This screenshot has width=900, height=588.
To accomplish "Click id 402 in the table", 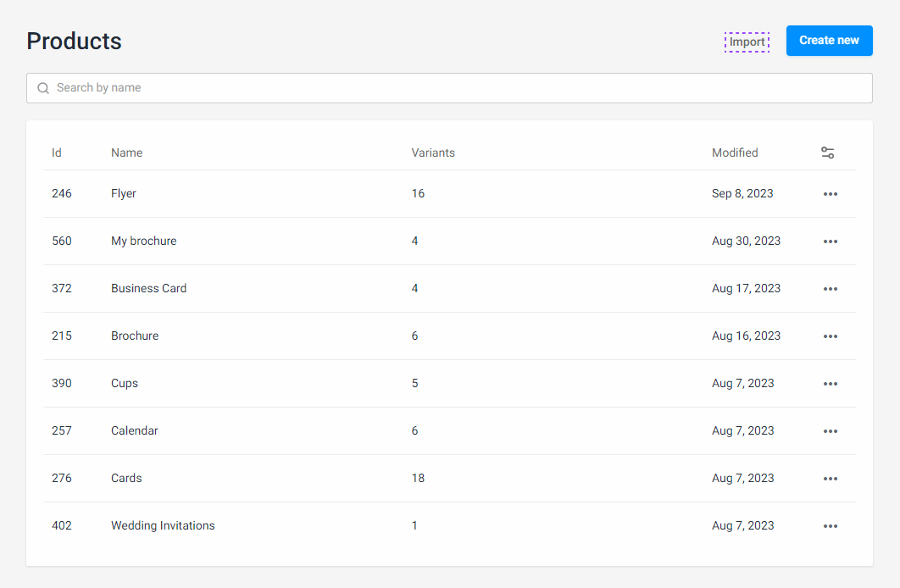I will click(x=61, y=525).
